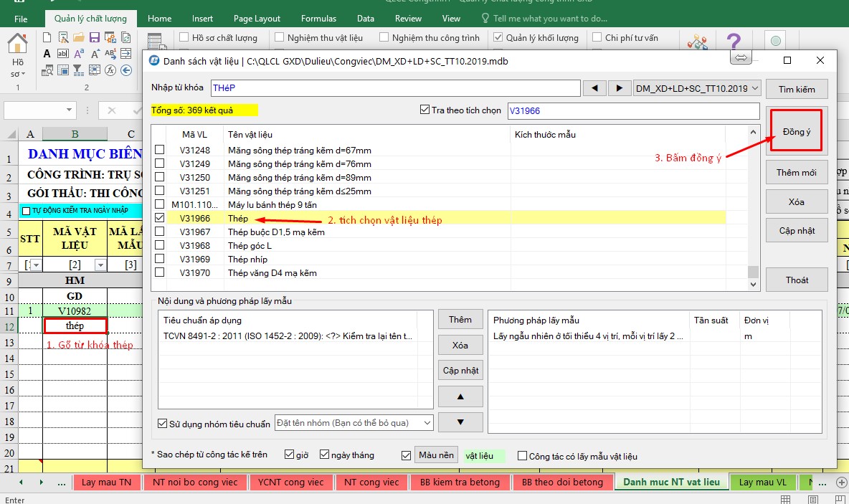Open the DM_XD+LD+SC_TT10.2019 dropdown

(753, 88)
